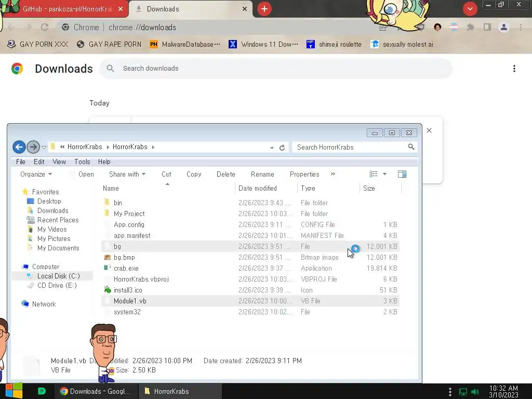
Task: Open a new tab with plus button
Action: point(264,9)
